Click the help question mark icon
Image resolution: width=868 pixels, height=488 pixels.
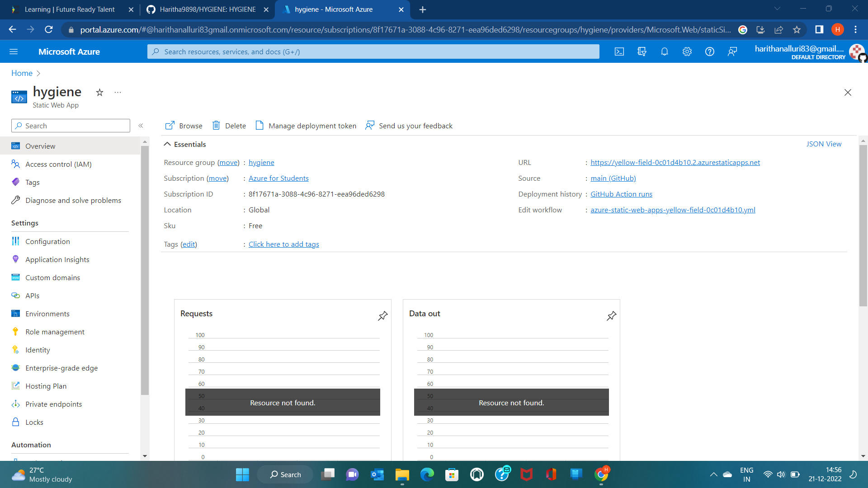point(710,52)
